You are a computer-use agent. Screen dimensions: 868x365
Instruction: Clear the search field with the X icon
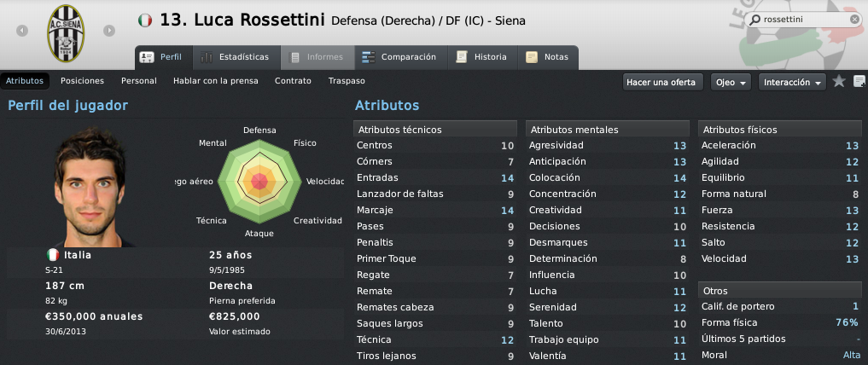[854, 20]
